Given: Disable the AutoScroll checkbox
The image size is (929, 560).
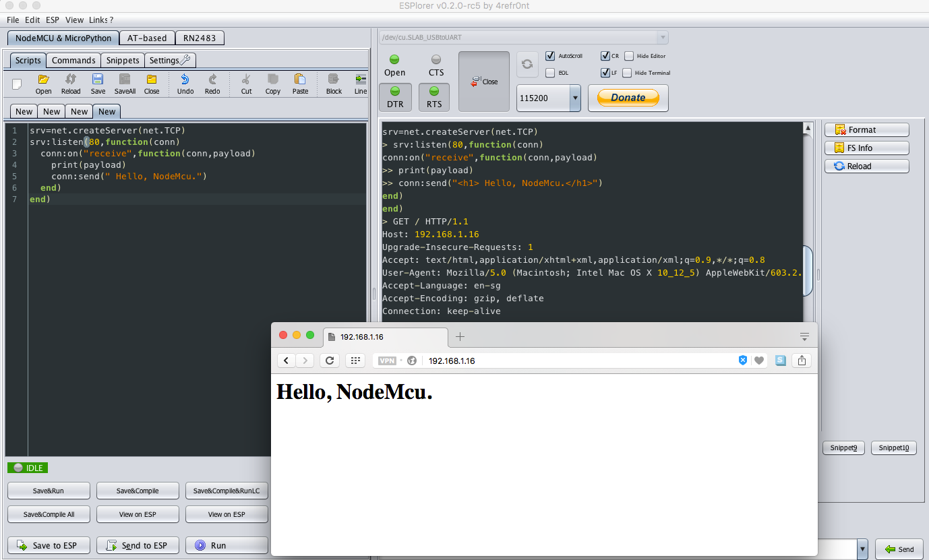Looking at the screenshot, I should coord(550,56).
